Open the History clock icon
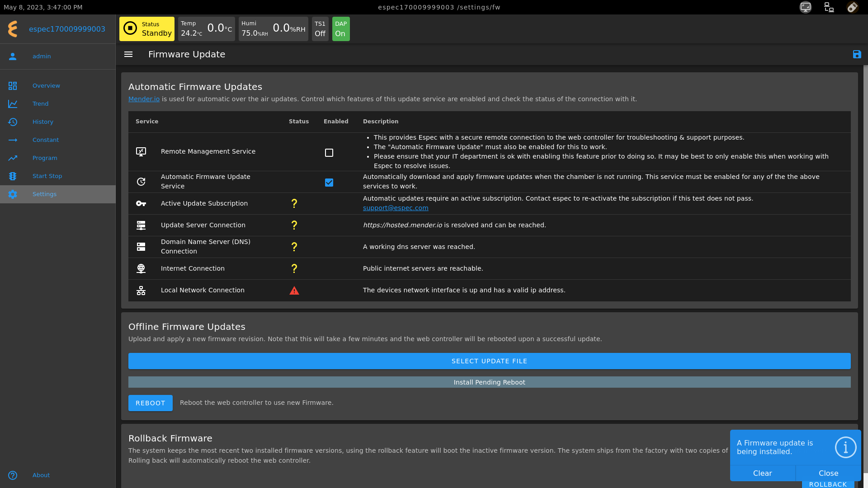 click(x=13, y=122)
